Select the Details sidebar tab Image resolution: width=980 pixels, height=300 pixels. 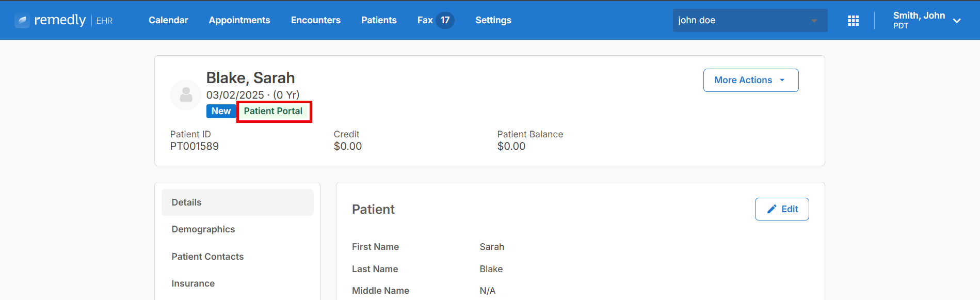[x=237, y=202]
